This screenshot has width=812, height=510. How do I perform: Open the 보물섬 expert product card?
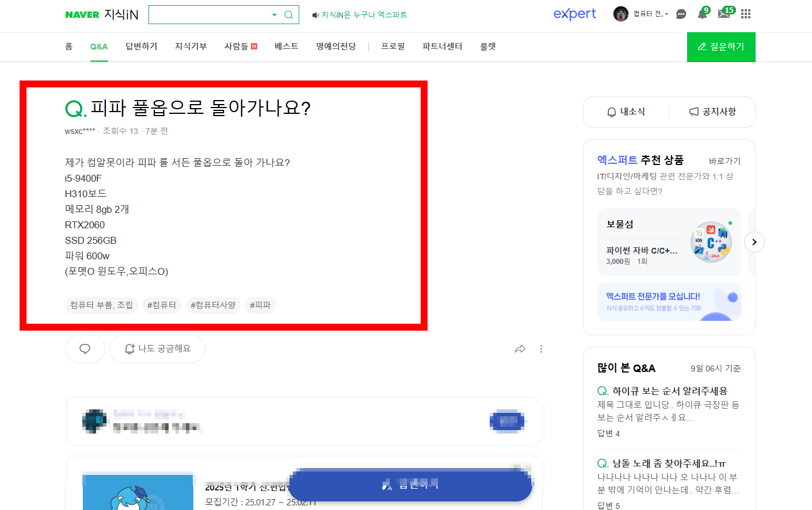tap(669, 242)
